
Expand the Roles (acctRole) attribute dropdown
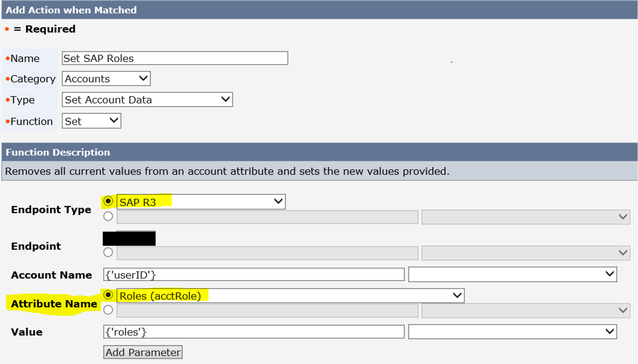tap(290, 296)
